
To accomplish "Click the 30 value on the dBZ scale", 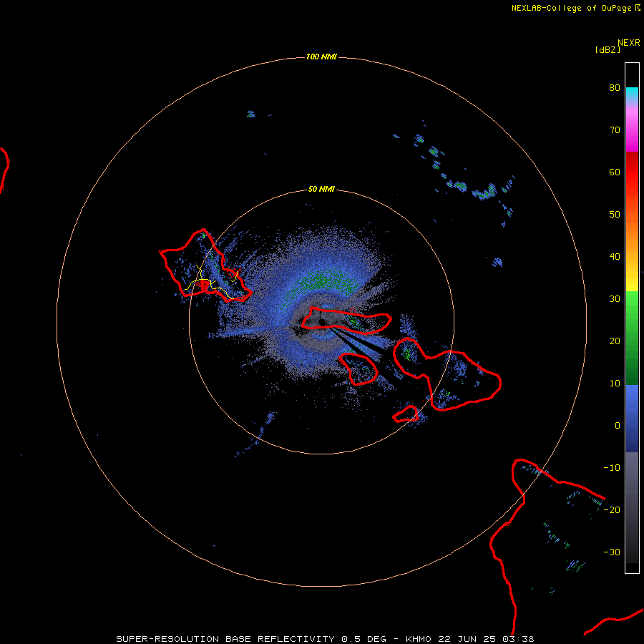I will click(615, 298).
